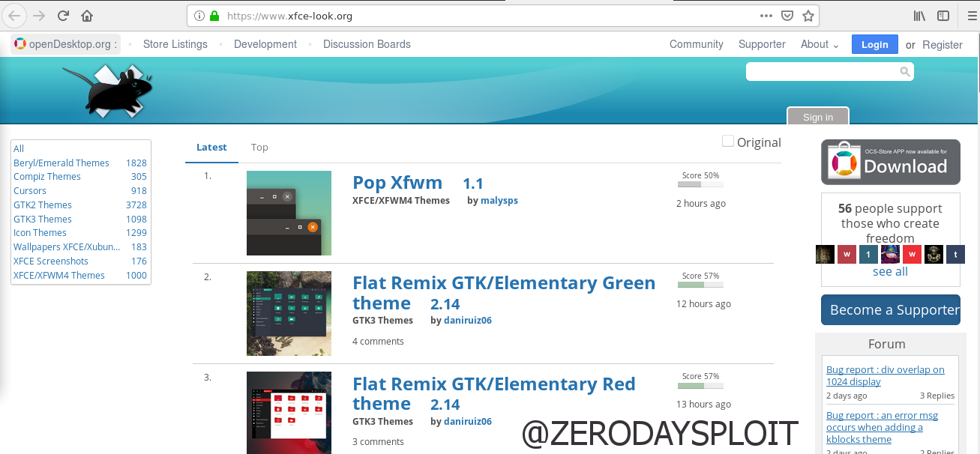Screen dimensions: 980x454
Task: Open the '4 comments' link
Action: click(x=378, y=342)
